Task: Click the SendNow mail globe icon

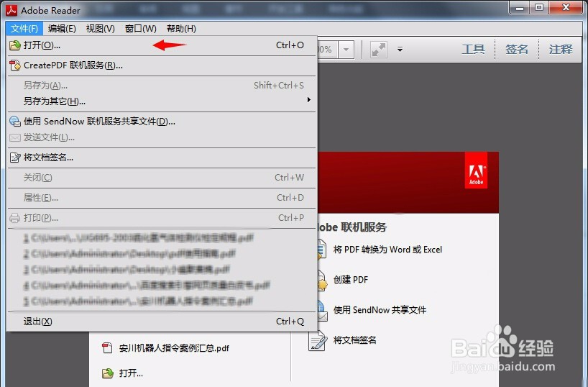Action: [x=322, y=311]
